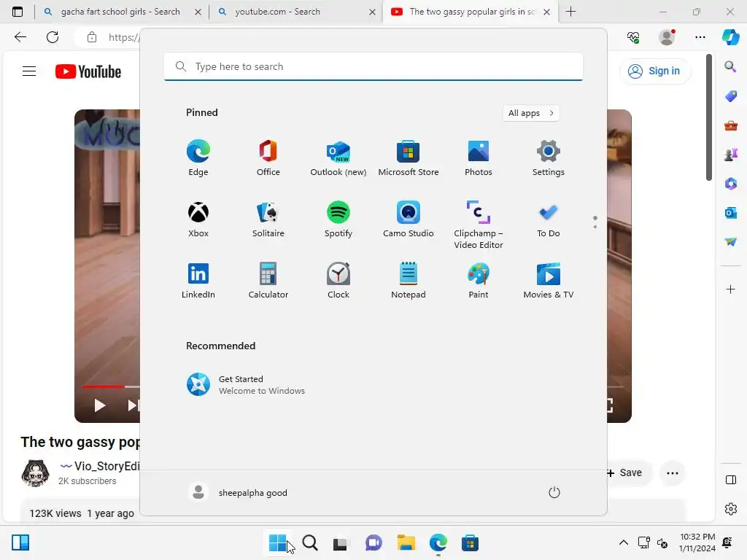Open Edge tab actions menu
747x560 pixels.
click(x=18, y=12)
